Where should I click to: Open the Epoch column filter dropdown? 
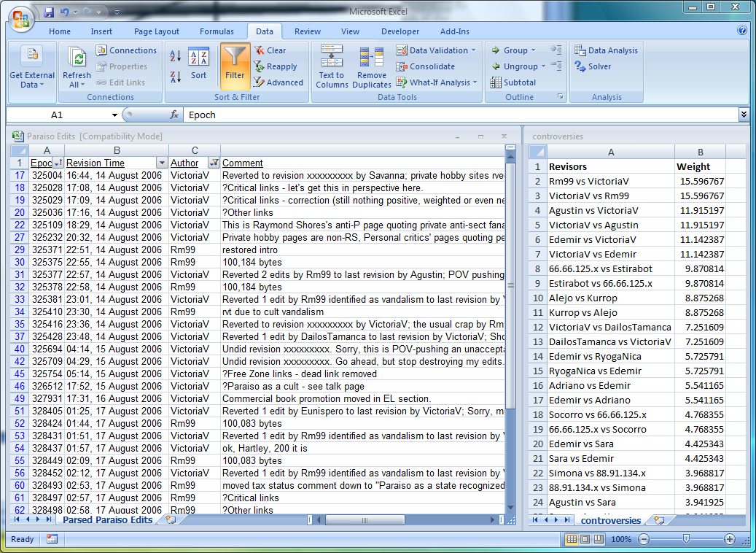(x=58, y=163)
